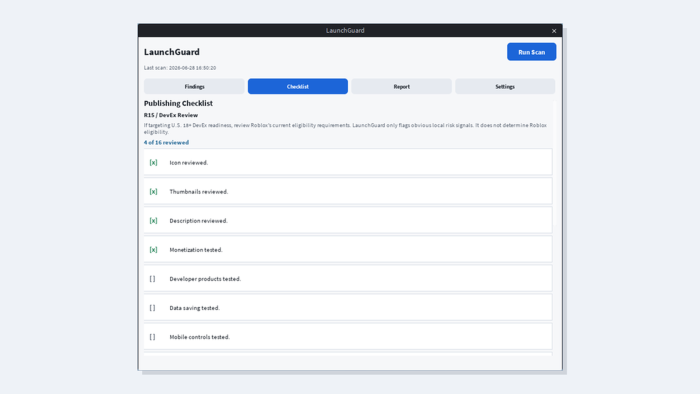Click the Last scan timestamp text

click(x=180, y=68)
